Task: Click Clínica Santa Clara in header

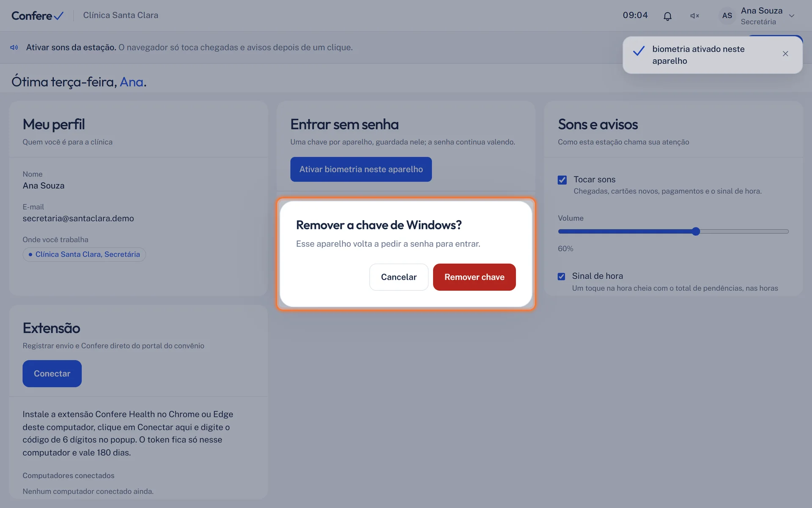Action: pyautogui.click(x=121, y=15)
